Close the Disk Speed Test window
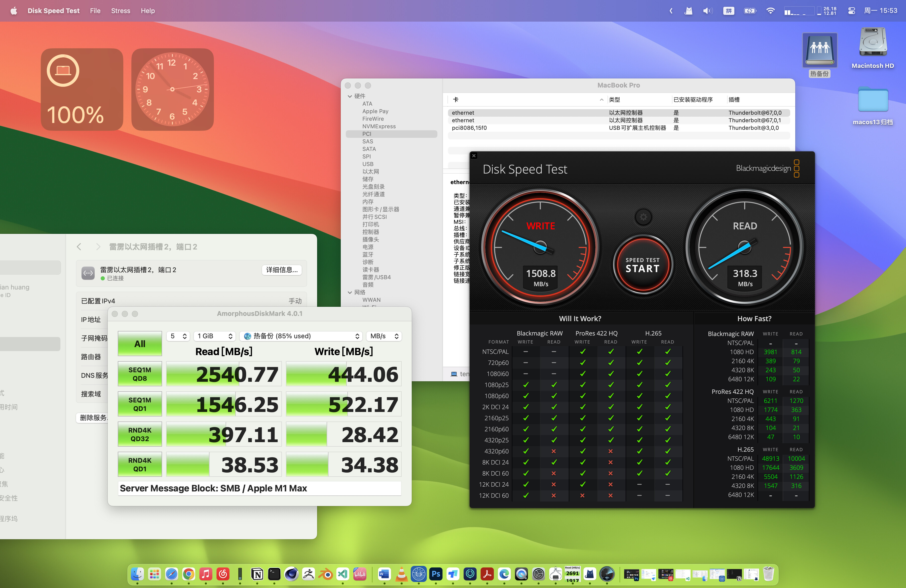Viewport: 906px width, 588px height. click(x=474, y=156)
